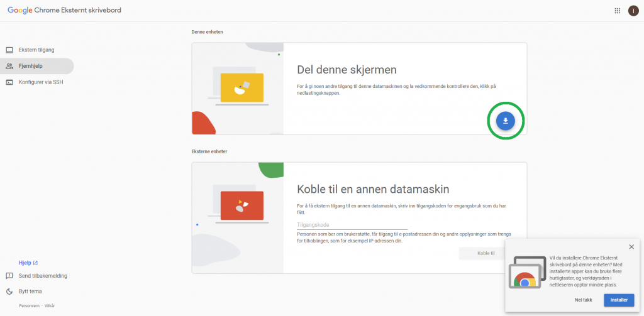Image resolution: width=644 pixels, height=316 pixels.
Task: Click the blue download button
Action: tap(506, 121)
